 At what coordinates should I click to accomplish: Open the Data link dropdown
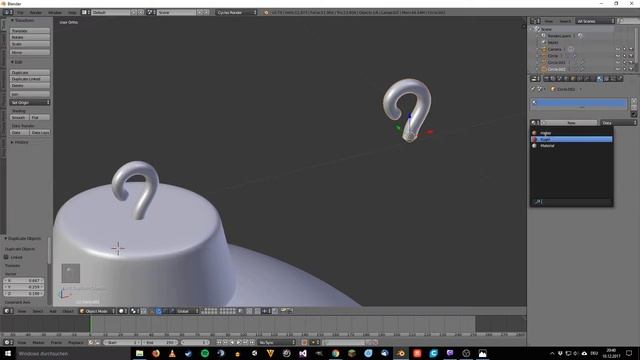(x=618, y=122)
